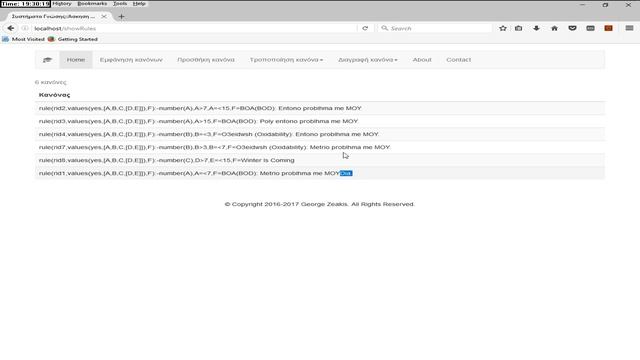The width and height of the screenshot is (640, 360).
Task: Click the Most Visited bookmark folder
Action: [23, 39]
